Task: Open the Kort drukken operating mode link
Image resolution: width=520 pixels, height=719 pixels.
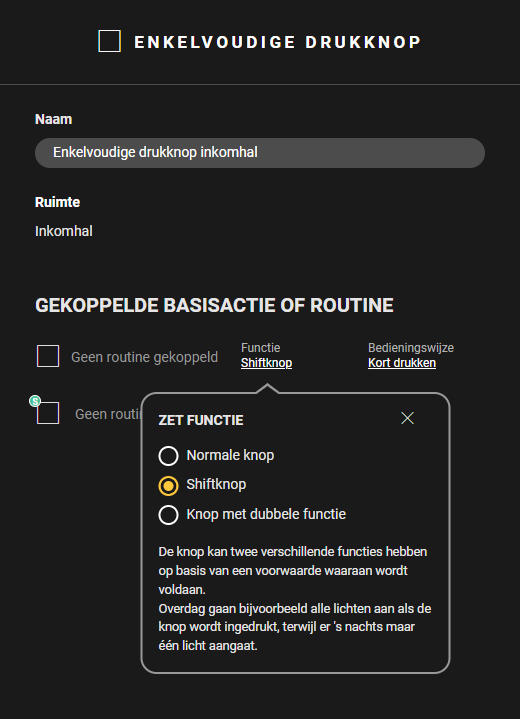Action: 402,363
